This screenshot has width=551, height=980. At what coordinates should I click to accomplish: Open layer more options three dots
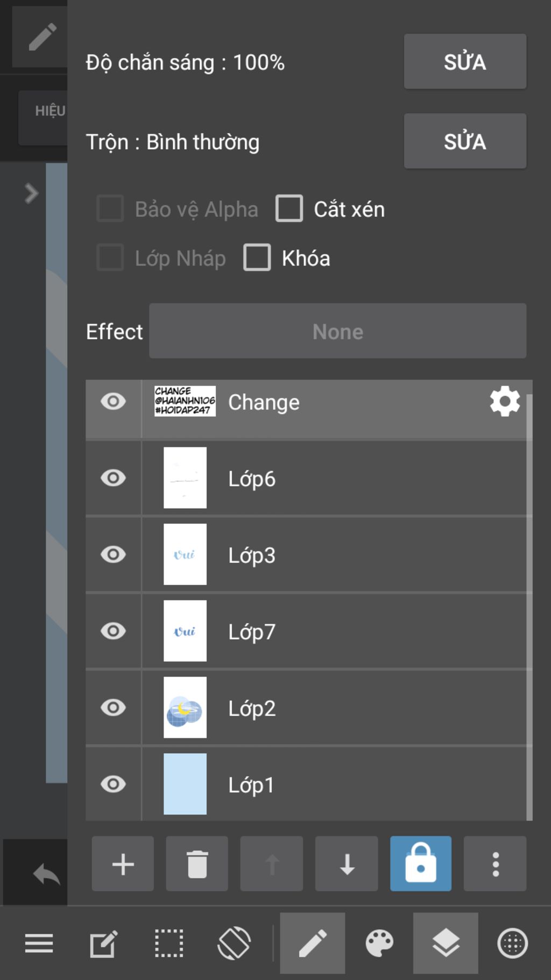495,864
